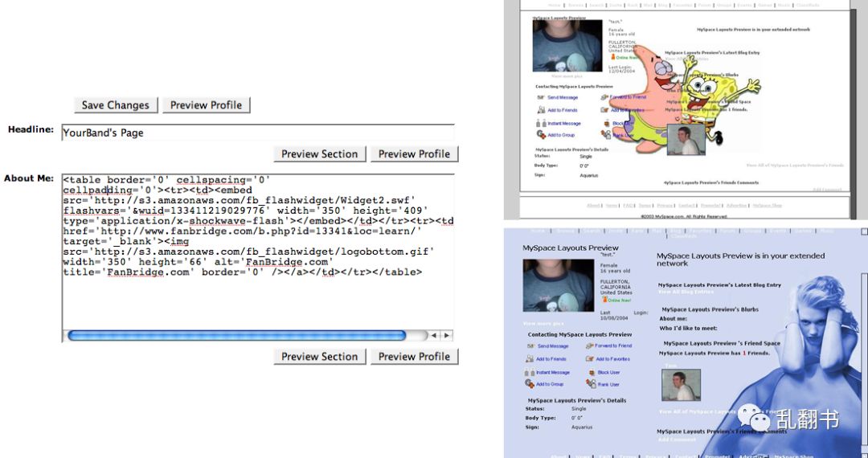Click Privacy footer link in SpongeBob preview

(x=665, y=205)
